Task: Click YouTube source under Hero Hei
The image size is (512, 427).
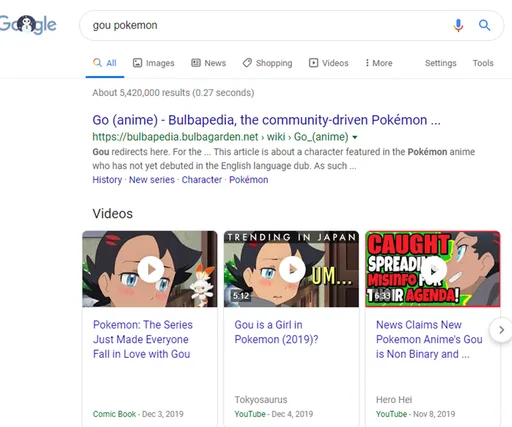Action: (x=391, y=414)
